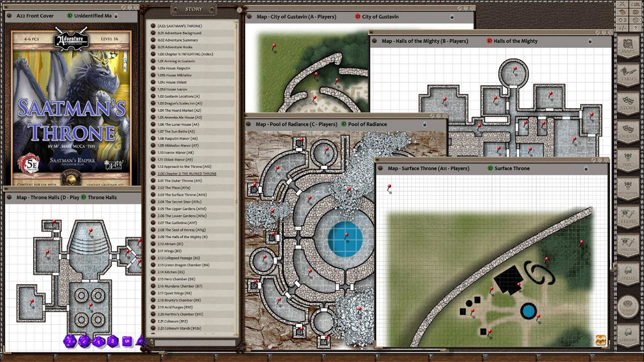Toggle lock on Pool of Radiance map
Viewport: 644px width, 362px height.
pyautogui.click(x=425, y=124)
